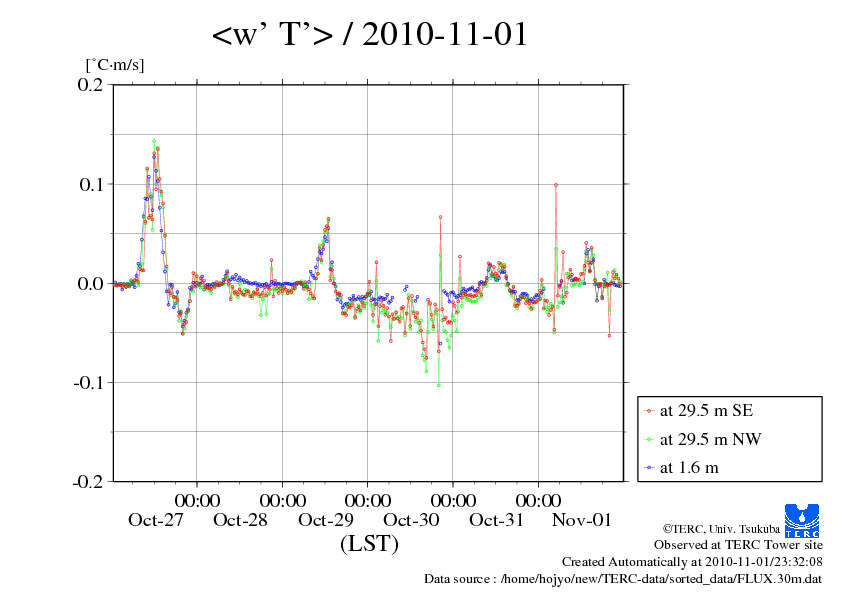Click the green 29.5 m NW legend marker

649,439
